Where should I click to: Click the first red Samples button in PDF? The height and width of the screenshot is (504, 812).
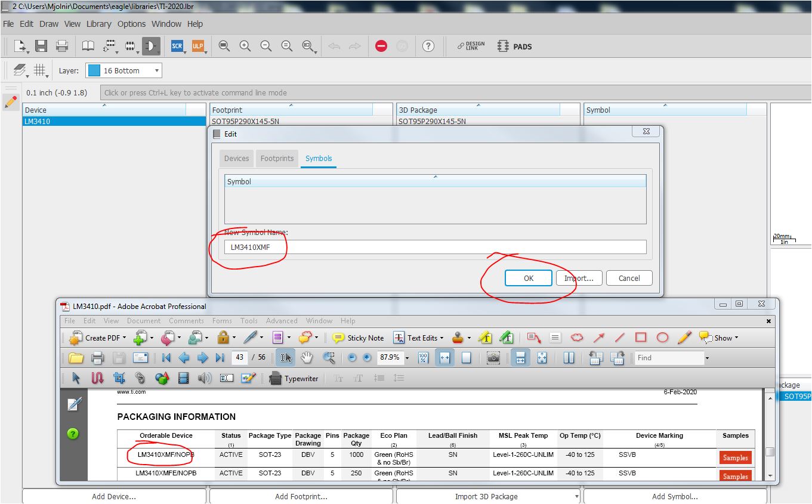(735, 457)
